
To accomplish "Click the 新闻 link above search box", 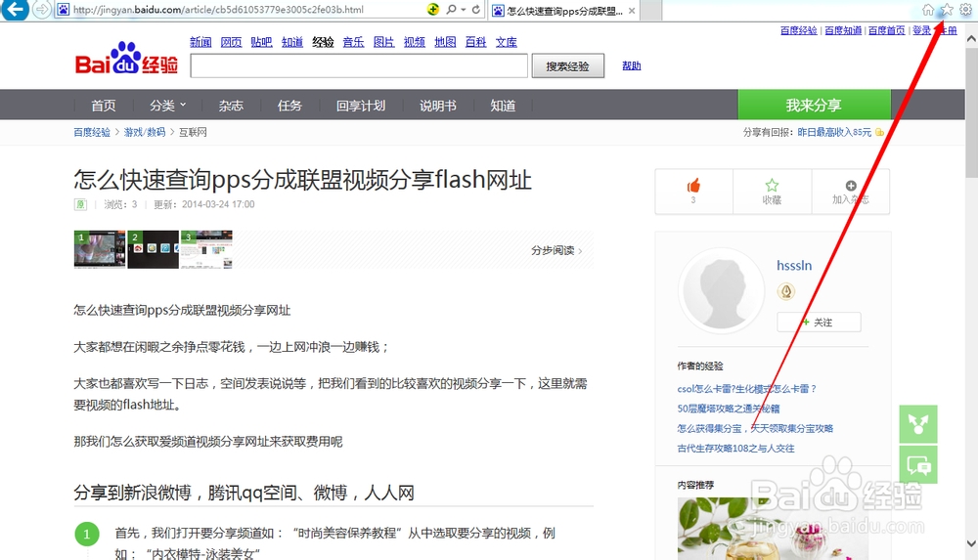I will [x=200, y=42].
